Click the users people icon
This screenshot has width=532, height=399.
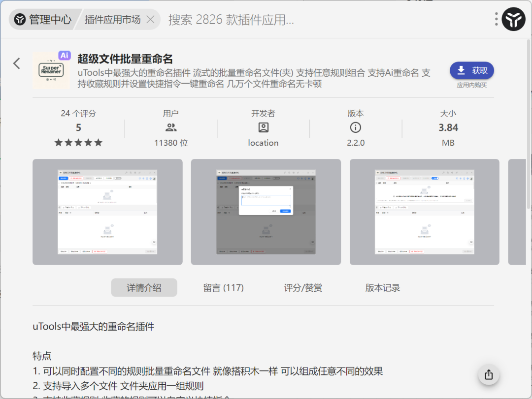coord(170,127)
